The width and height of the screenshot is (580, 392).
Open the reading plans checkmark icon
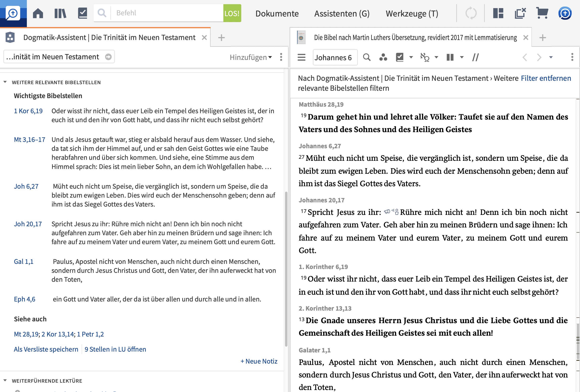82,13
